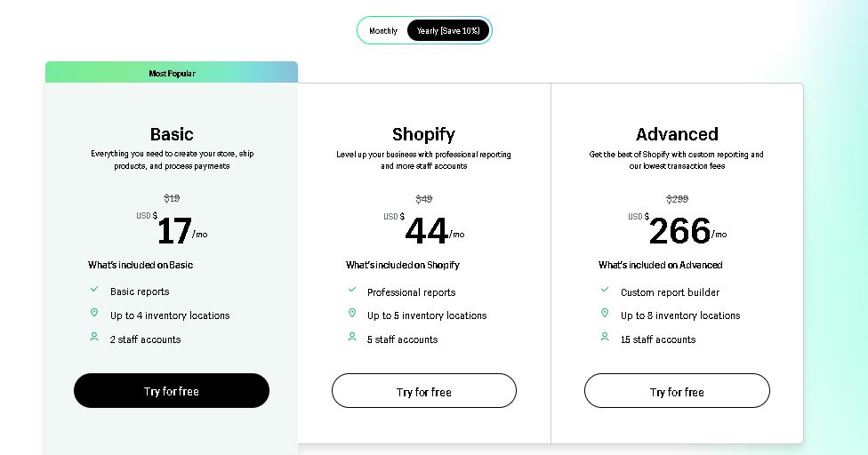Screen dimensions: 868x455
Task: Click the Shopify plan heading
Action: click(424, 134)
